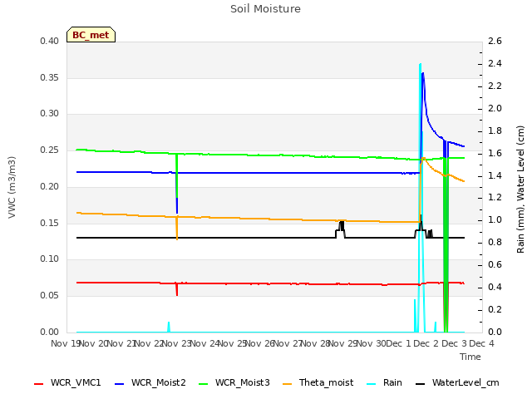Click the cyan Rain legend color line

coord(372,384)
